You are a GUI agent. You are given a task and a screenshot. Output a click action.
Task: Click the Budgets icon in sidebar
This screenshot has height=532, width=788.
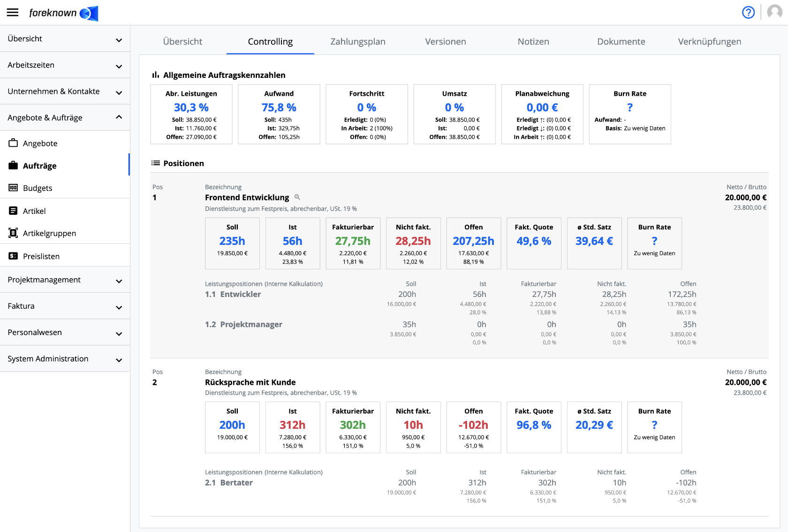point(13,188)
